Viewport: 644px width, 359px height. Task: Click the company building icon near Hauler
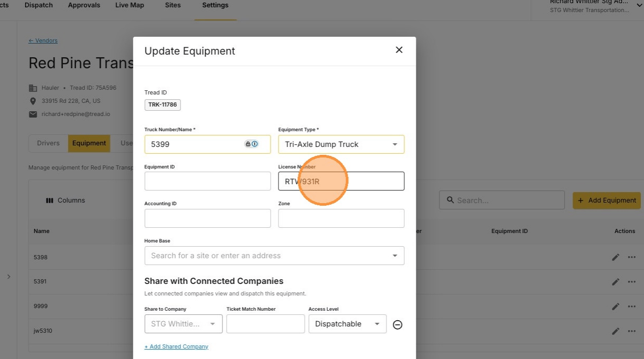point(33,88)
